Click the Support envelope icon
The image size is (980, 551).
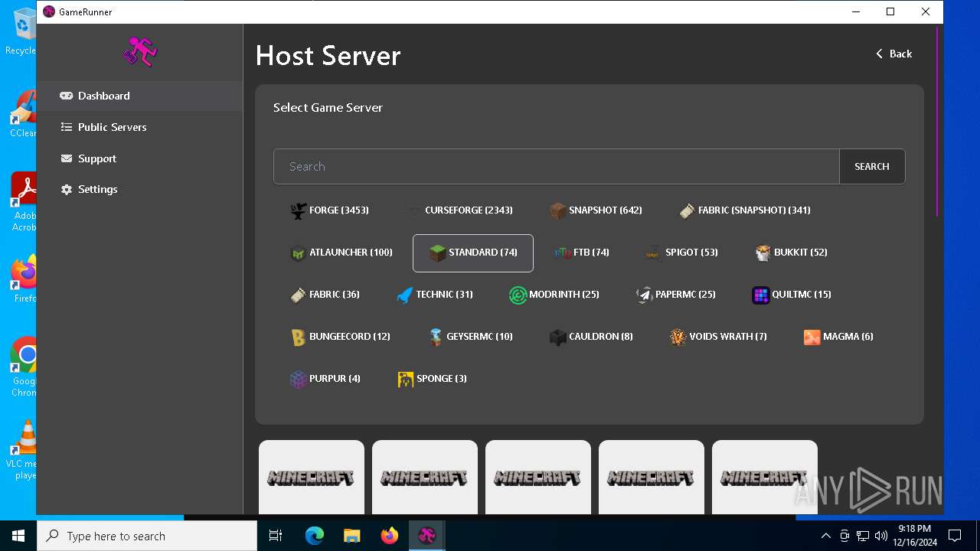tap(67, 158)
